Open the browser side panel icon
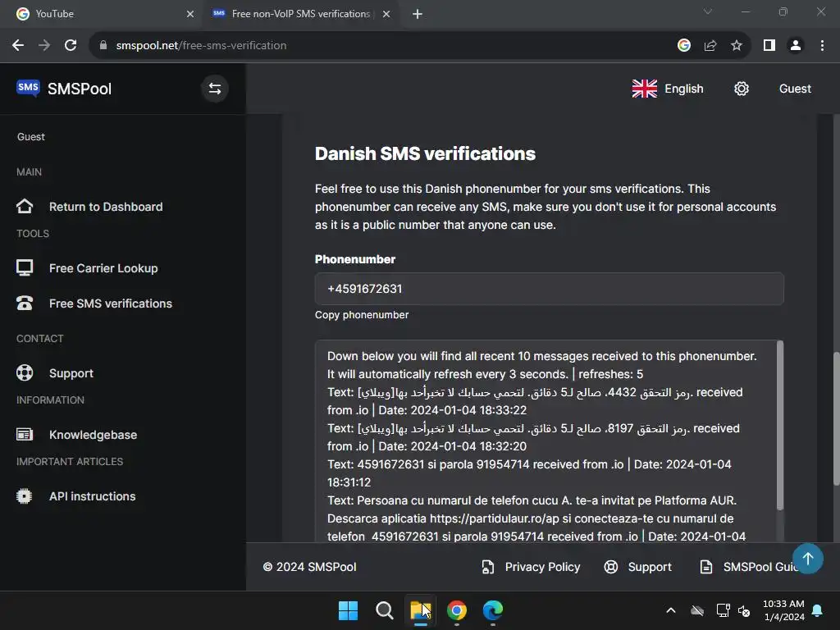The image size is (840, 630). pyautogui.click(x=769, y=46)
